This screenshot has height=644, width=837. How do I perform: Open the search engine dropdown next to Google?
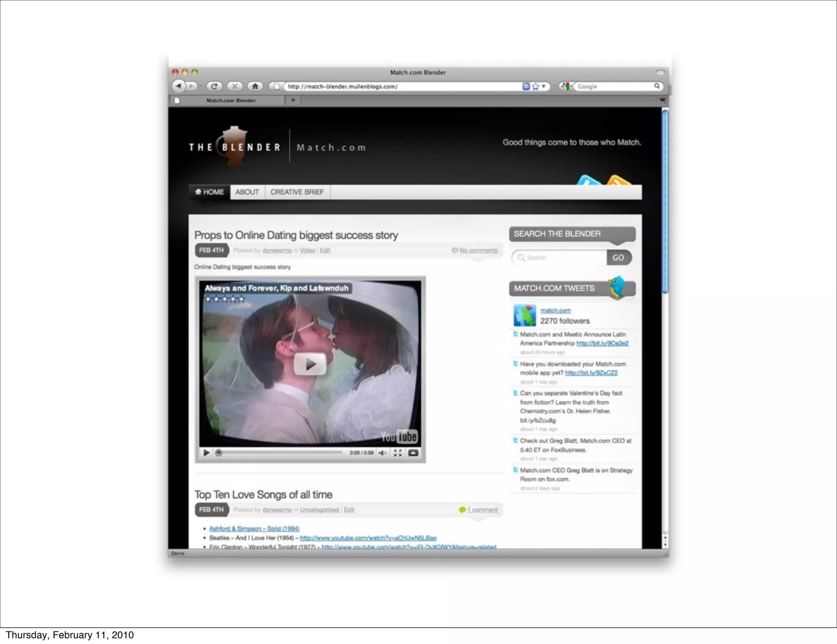566,86
